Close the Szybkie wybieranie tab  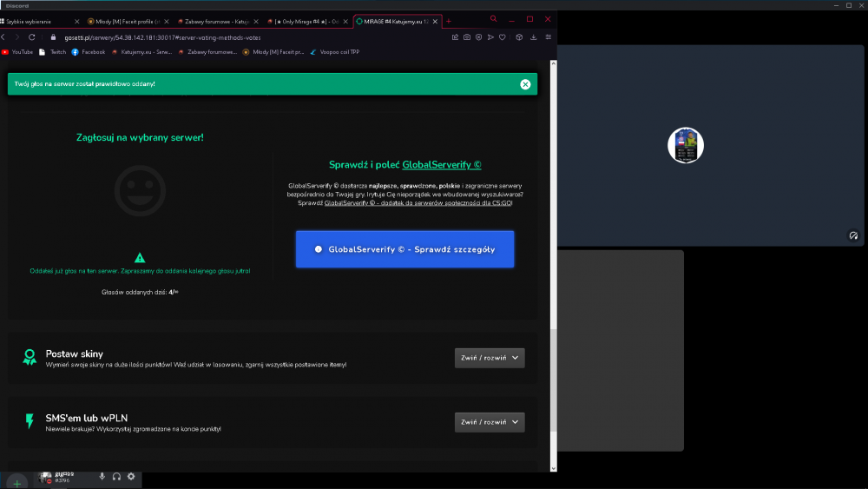[76, 22]
